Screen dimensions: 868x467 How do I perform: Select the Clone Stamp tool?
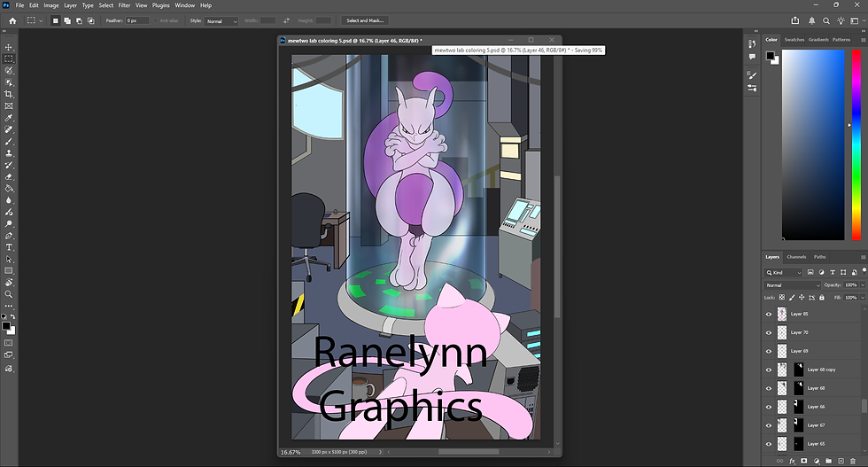click(8, 153)
